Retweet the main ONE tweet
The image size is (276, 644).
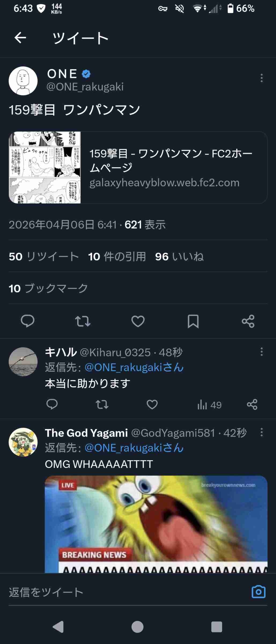(83, 321)
